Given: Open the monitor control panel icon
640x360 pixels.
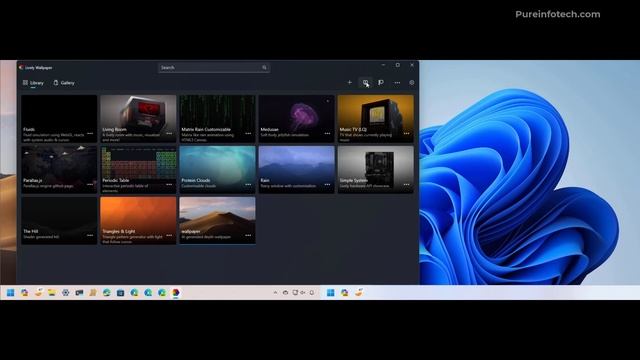Looking at the screenshot, I should (x=365, y=82).
